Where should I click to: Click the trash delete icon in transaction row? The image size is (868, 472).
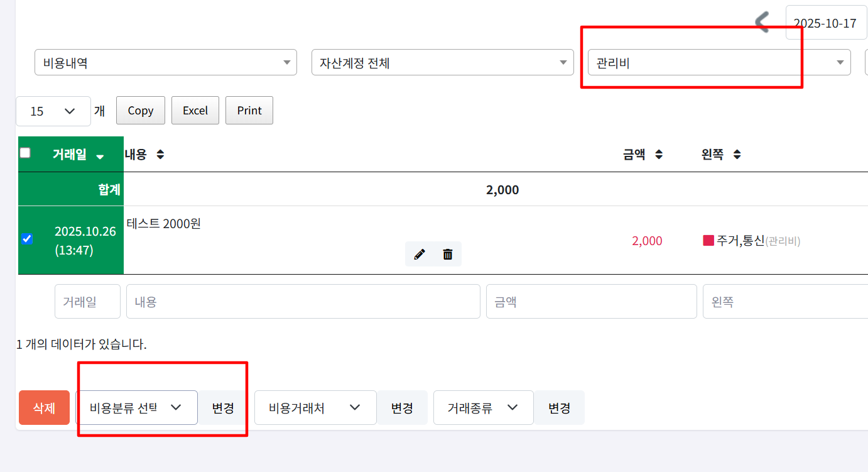click(448, 254)
